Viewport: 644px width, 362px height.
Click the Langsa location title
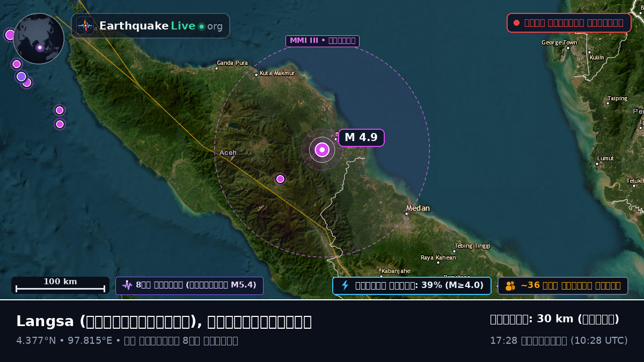coord(164,321)
